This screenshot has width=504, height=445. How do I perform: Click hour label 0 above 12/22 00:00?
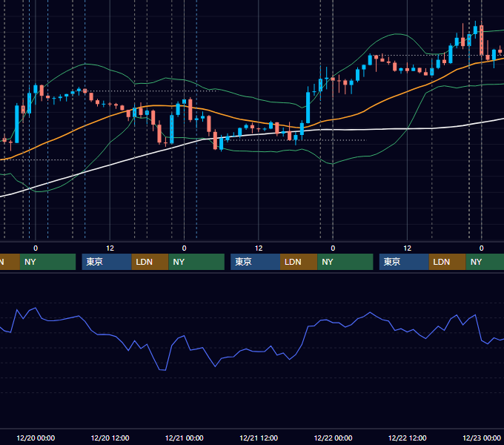pos(333,248)
